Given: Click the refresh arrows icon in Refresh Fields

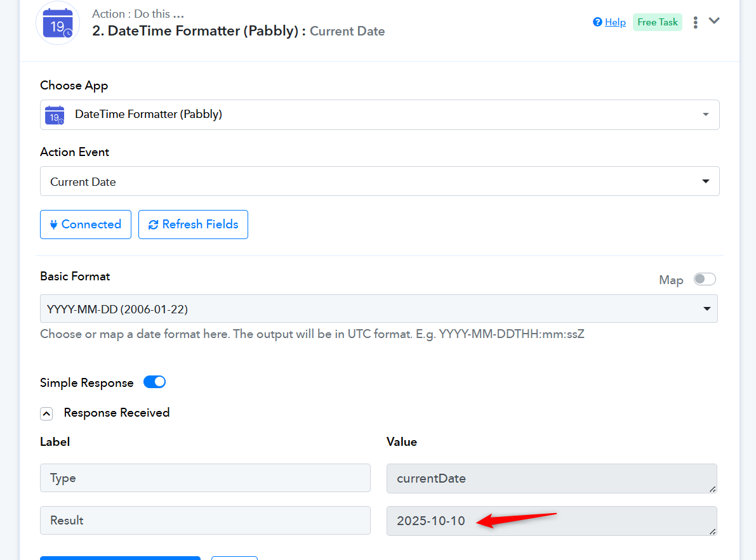Looking at the screenshot, I should 154,225.
